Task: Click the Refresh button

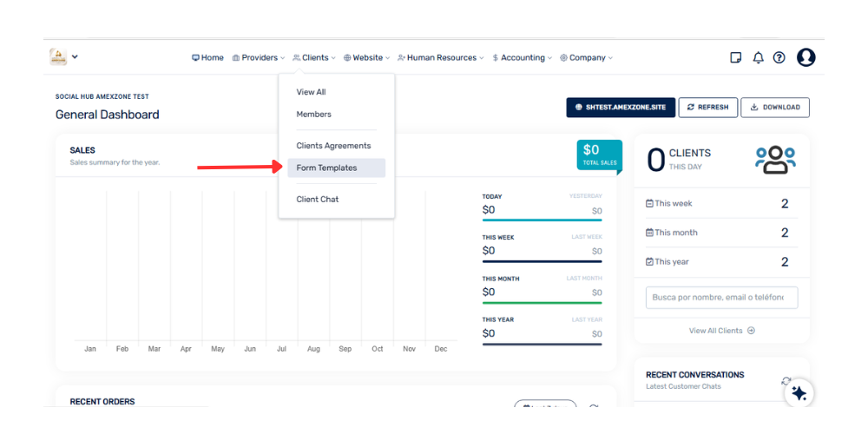Action: click(708, 108)
